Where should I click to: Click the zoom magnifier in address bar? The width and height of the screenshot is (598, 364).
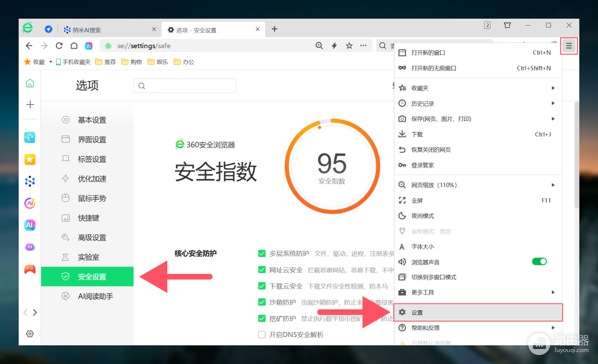[319, 46]
